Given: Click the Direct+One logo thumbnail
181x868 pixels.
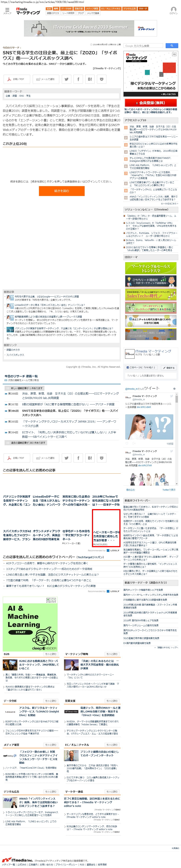Looking at the screenshot, I should point(71,711).
